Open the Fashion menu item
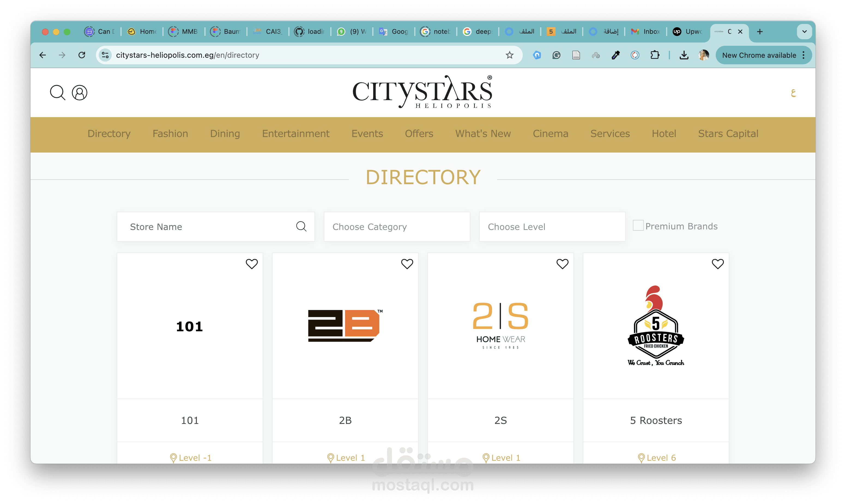846x504 pixels. [x=170, y=133]
